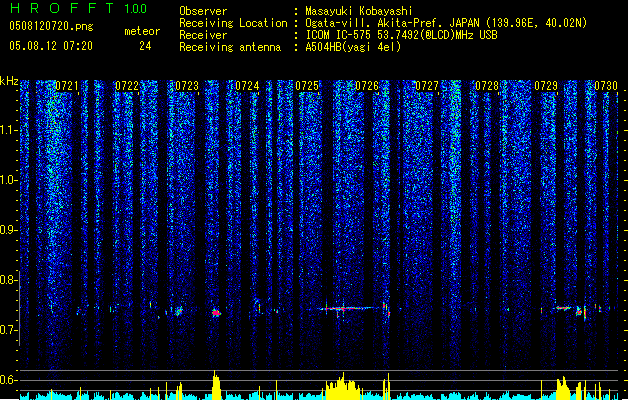Click the 0727 time marker
The image size is (629, 400).
427,86
